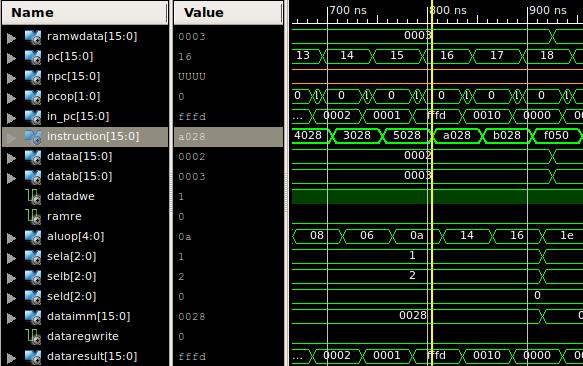Click the '3028' instruction waveform segment
The image size is (583, 366).
(357, 135)
